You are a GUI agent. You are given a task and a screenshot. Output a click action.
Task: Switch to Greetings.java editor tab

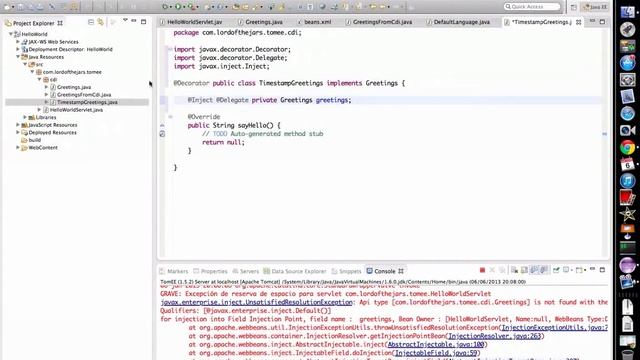pos(264,22)
